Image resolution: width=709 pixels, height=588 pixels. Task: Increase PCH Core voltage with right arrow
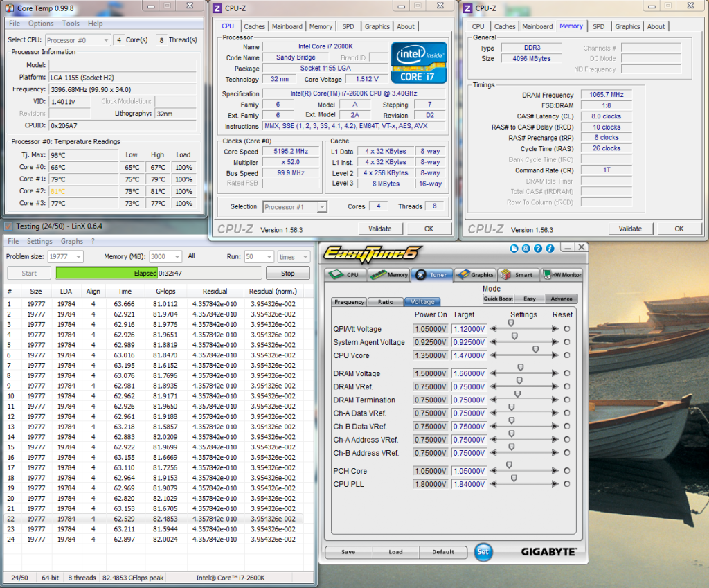coord(555,471)
